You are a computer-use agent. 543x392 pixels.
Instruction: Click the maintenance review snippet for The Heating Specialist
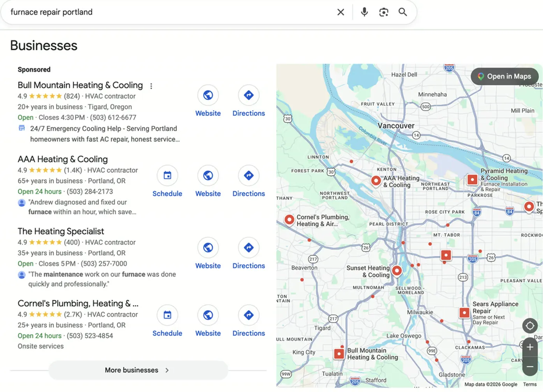tap(102, 279)
